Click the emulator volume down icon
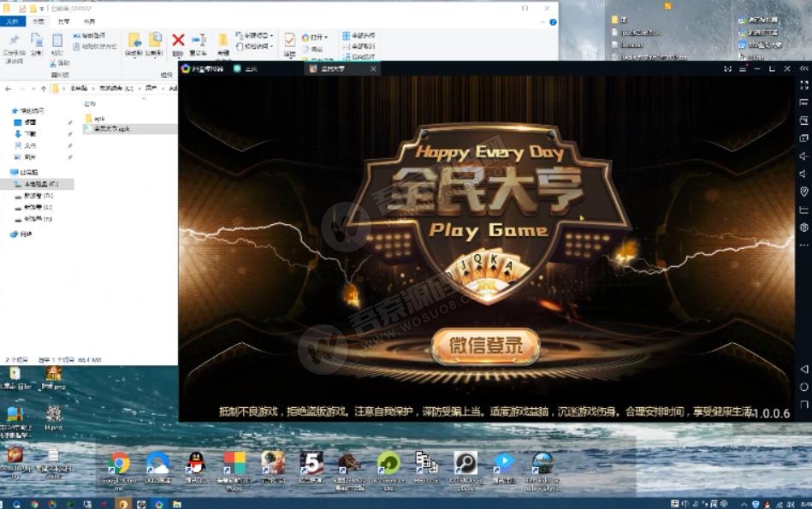 click(803, 174)
